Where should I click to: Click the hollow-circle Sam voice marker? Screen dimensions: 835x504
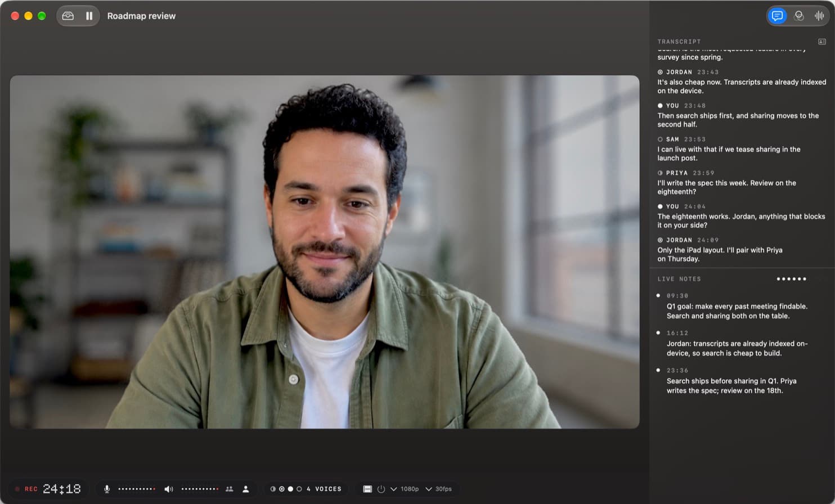(299, 489)
